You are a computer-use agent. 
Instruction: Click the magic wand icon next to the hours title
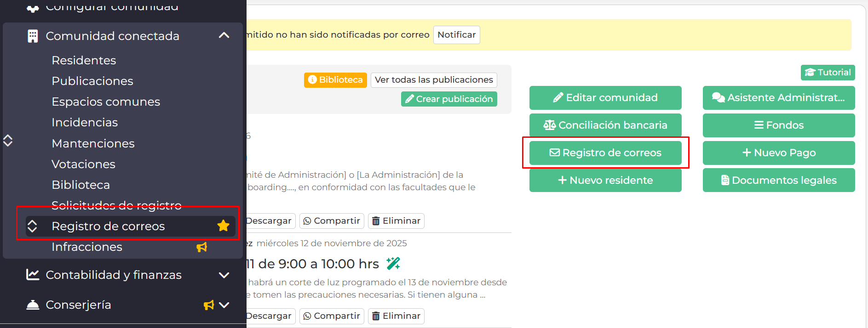pyautogui.click(x=393, y=263)
